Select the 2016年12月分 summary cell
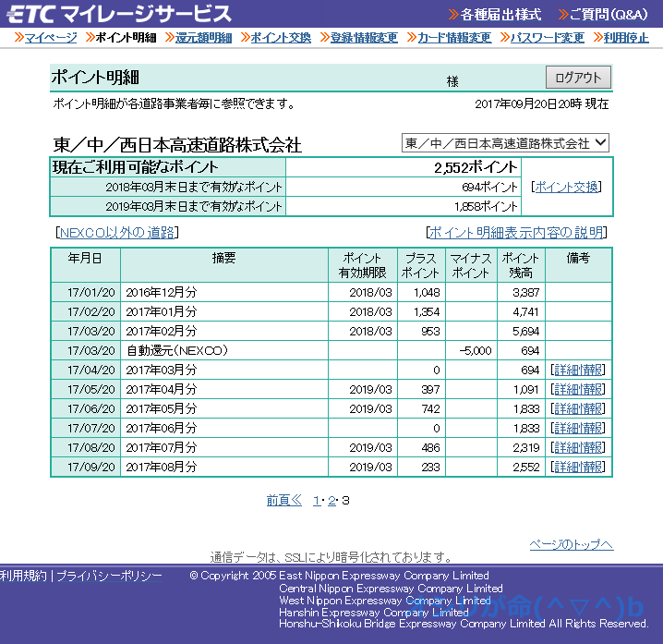The height and width of the screenshot is (644, 663). tap(224, 292)
